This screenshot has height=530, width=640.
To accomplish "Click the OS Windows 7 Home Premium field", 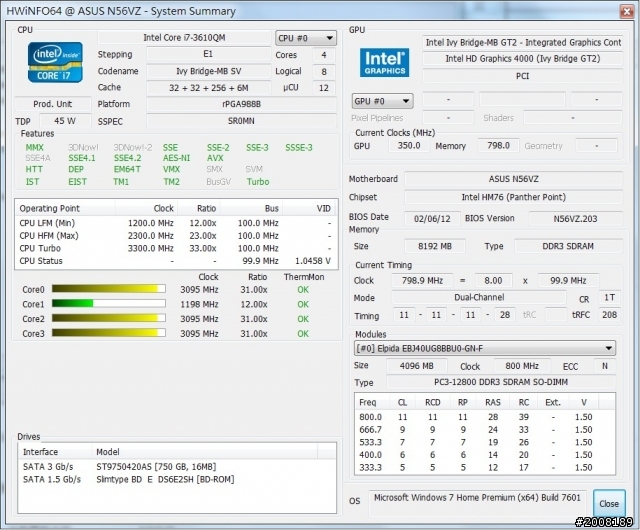I will pyautogui.click(x=478, y=503).
